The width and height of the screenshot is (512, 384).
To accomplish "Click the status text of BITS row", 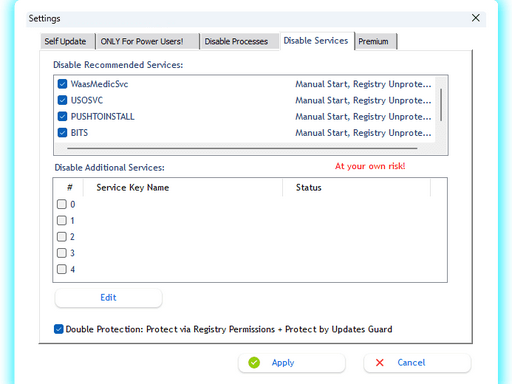I will [363, 133].
